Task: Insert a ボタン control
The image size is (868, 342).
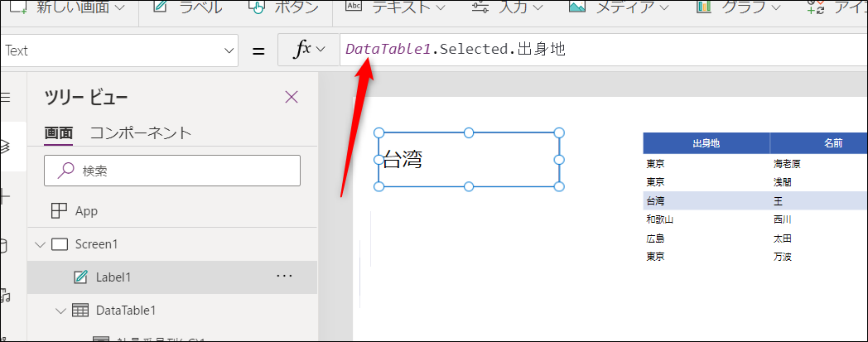Action: [x=284, y=7]
